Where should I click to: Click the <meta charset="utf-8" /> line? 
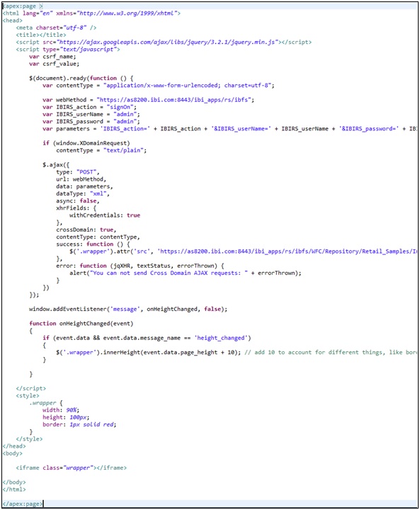click(x=56, y=28)
